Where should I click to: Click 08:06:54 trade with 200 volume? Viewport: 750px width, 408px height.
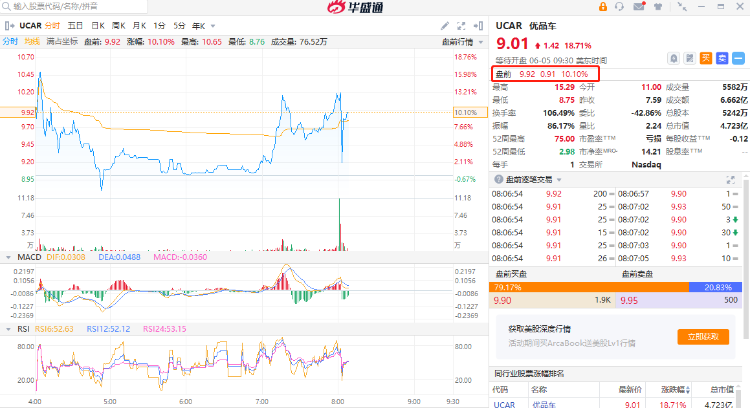(551, 194)
